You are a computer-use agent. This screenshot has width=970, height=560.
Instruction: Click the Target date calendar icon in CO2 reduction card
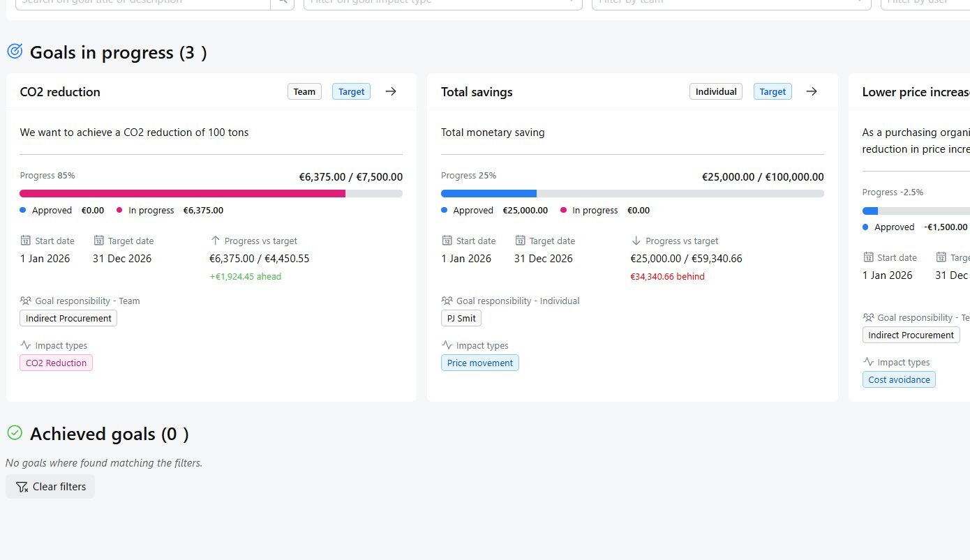tap(98, 241)
